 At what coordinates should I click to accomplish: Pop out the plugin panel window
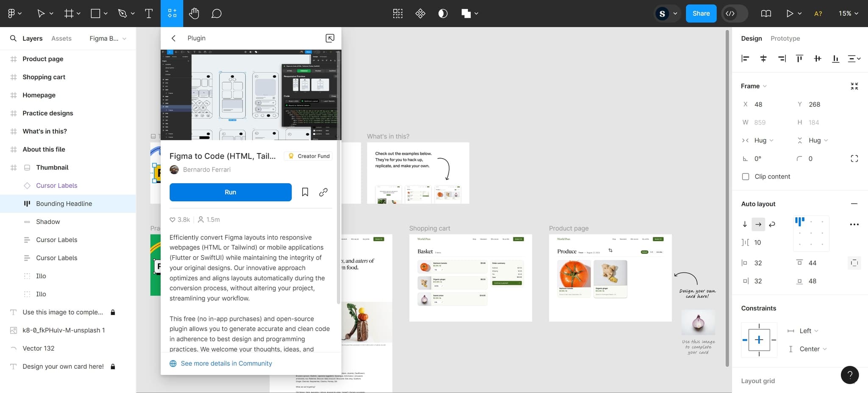pos(330,38)
